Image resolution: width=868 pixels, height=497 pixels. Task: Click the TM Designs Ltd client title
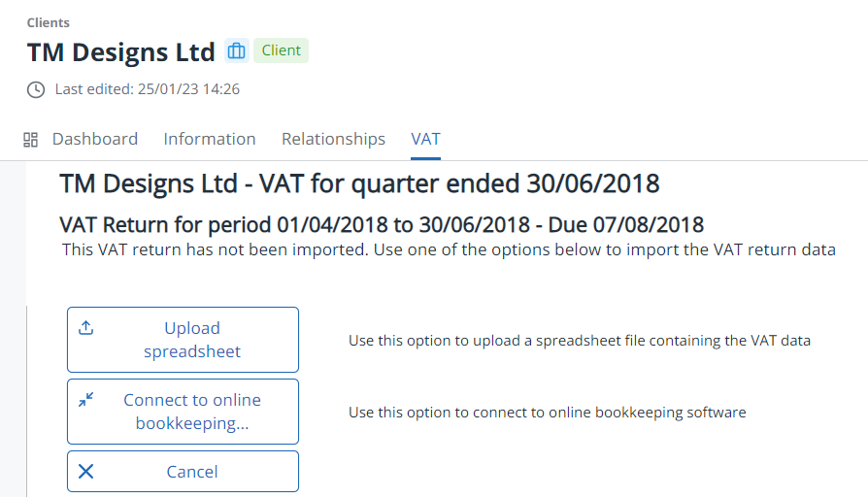[x=121, y=50]
